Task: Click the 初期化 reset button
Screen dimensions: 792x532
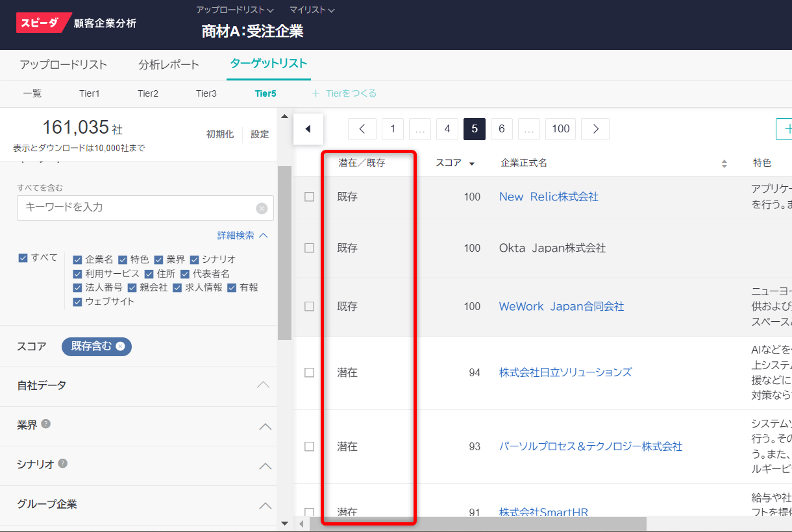Action: [x=219, y=134]
